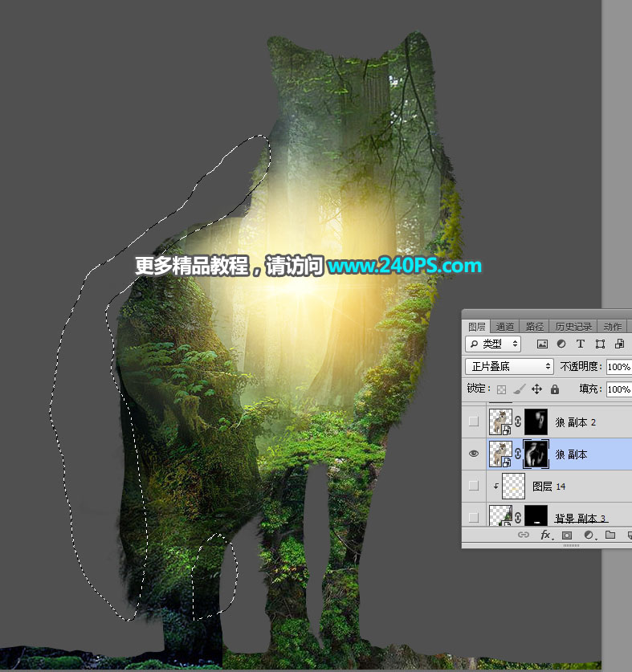Open the fx layer style menu

[x=546, y=535]
